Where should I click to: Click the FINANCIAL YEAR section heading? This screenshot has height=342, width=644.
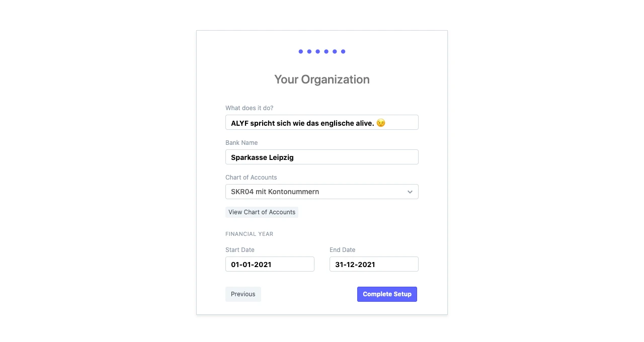pos(250,234)
